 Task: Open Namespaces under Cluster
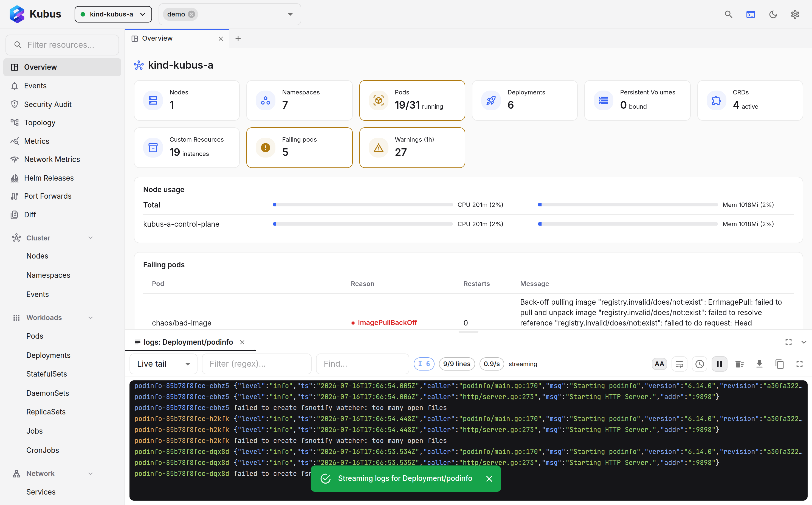tap(48, 275)
